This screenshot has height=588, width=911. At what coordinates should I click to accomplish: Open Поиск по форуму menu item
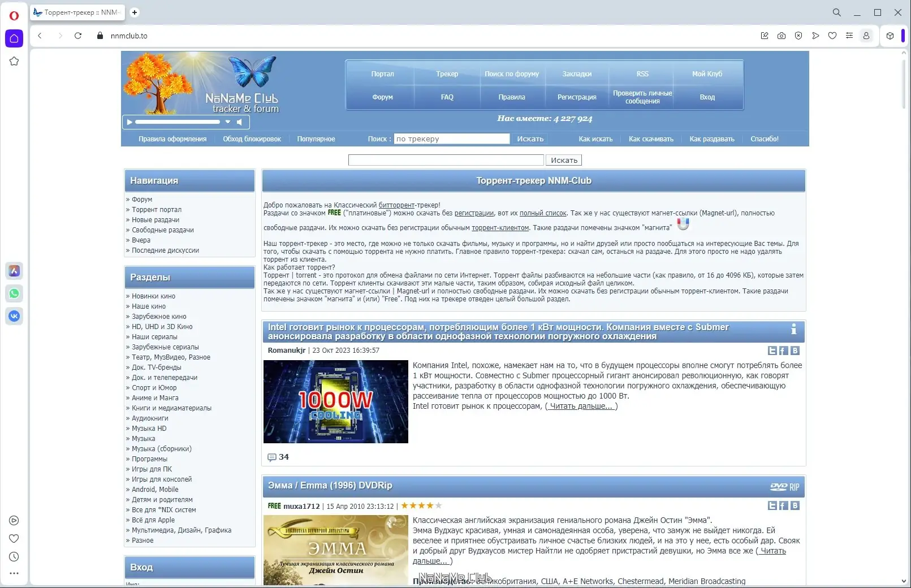click(512, 74)
